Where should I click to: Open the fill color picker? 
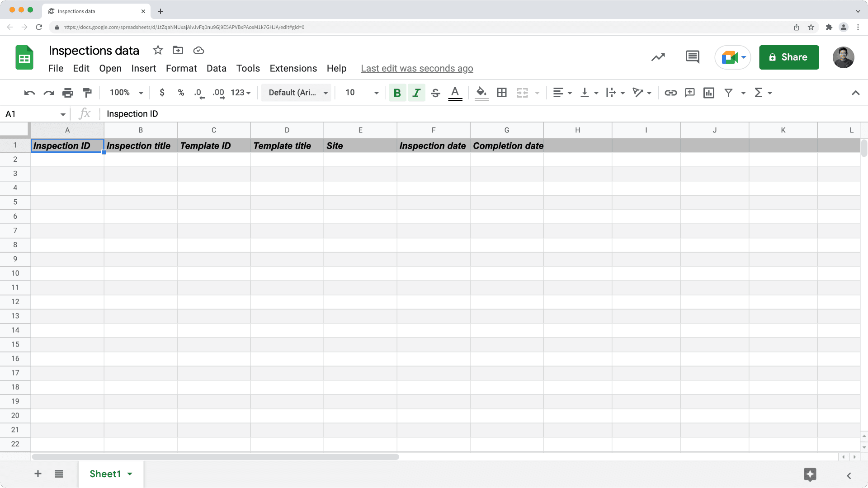(481, 92)
